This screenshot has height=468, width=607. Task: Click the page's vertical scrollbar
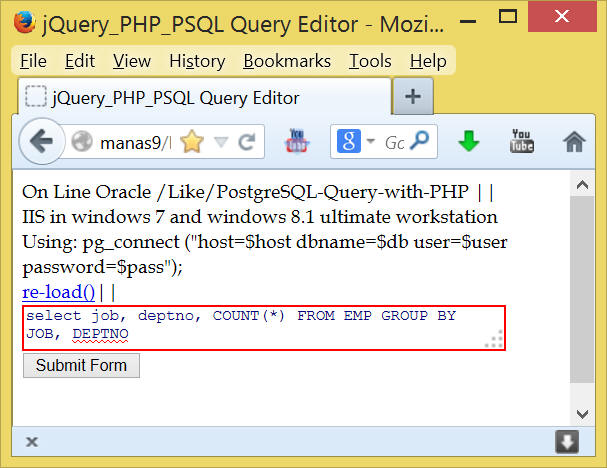[581, 290]
